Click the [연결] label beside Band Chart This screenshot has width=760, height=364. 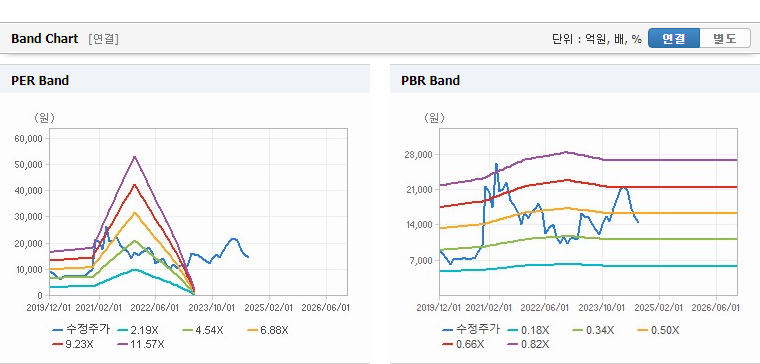click(x=103, y=39)
